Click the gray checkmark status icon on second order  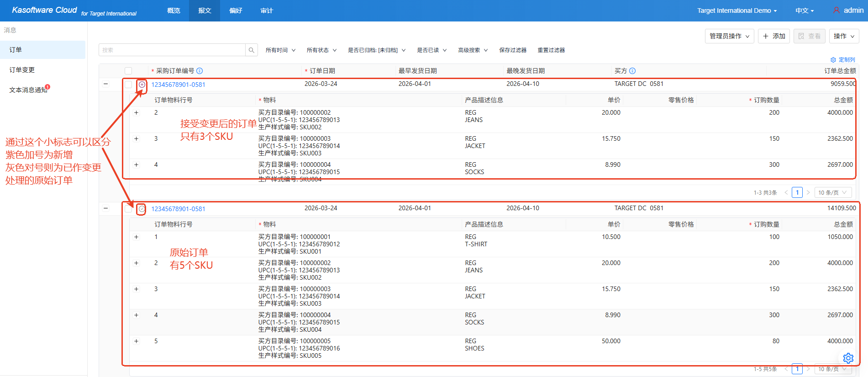[x=142, y=209]
